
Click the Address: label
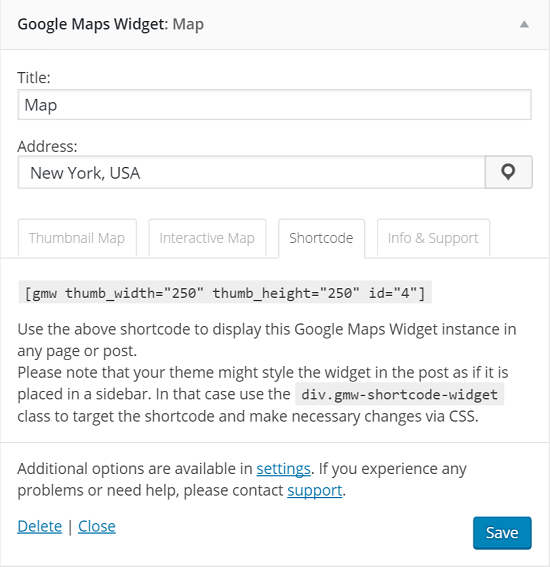[x=47, y=146]
